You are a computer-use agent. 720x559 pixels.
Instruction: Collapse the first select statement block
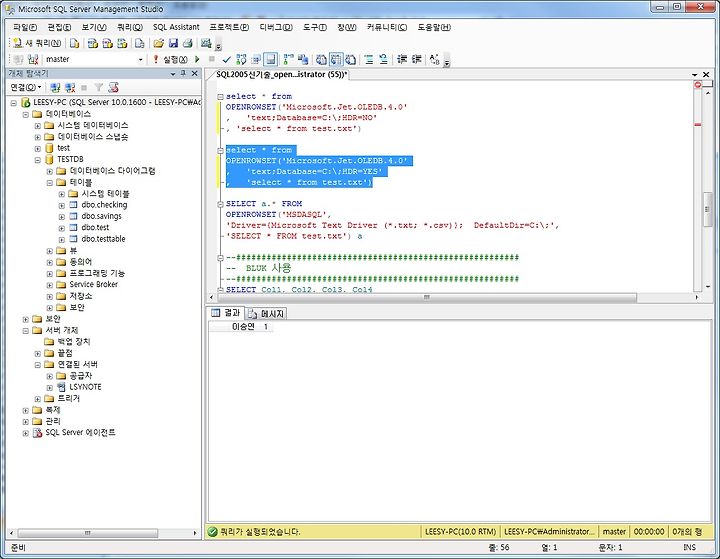pos(220,96)
